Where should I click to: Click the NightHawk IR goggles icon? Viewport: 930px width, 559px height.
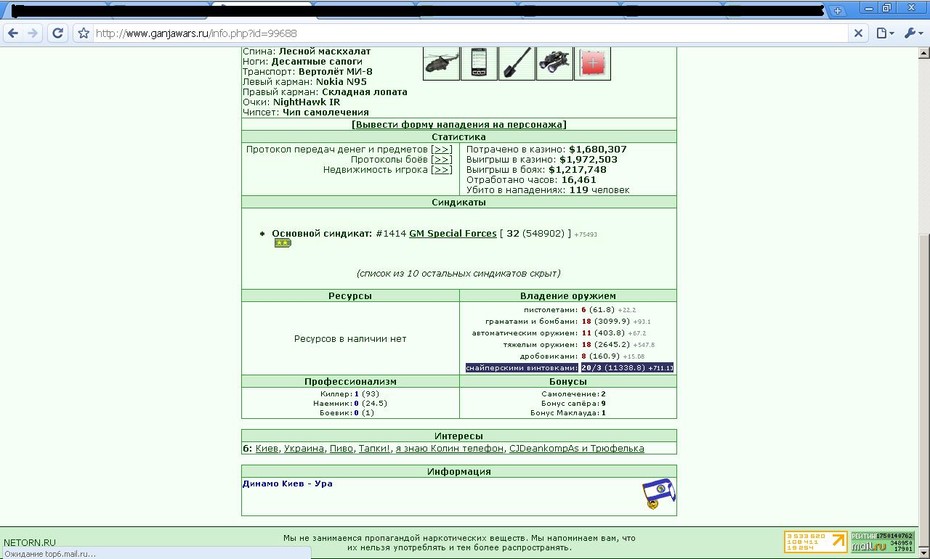(x=555, y=62)
